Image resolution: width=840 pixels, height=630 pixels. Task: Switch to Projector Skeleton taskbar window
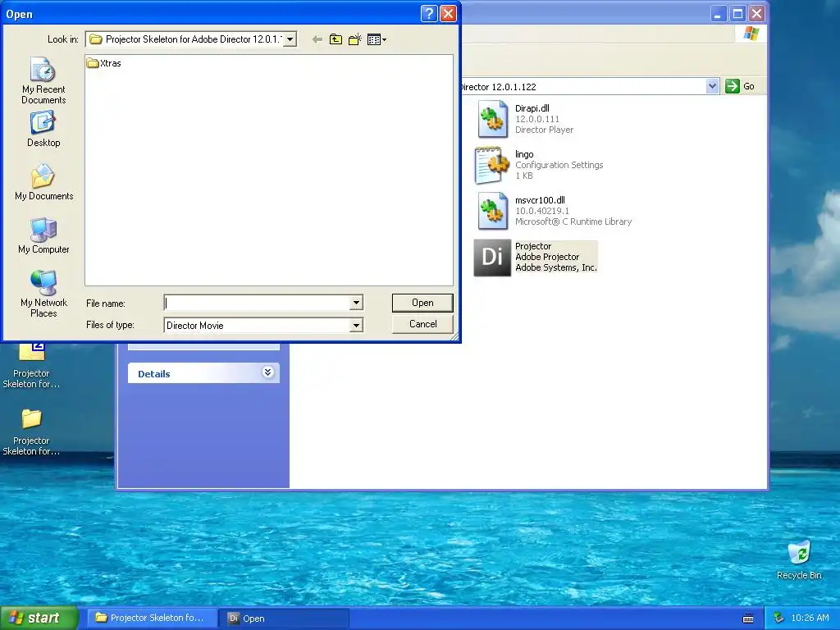pos(152,619)
